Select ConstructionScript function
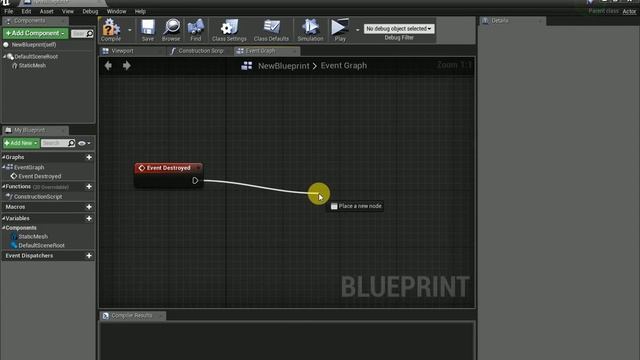The width and height of the screenshot is (640, 360). (38, 197)
